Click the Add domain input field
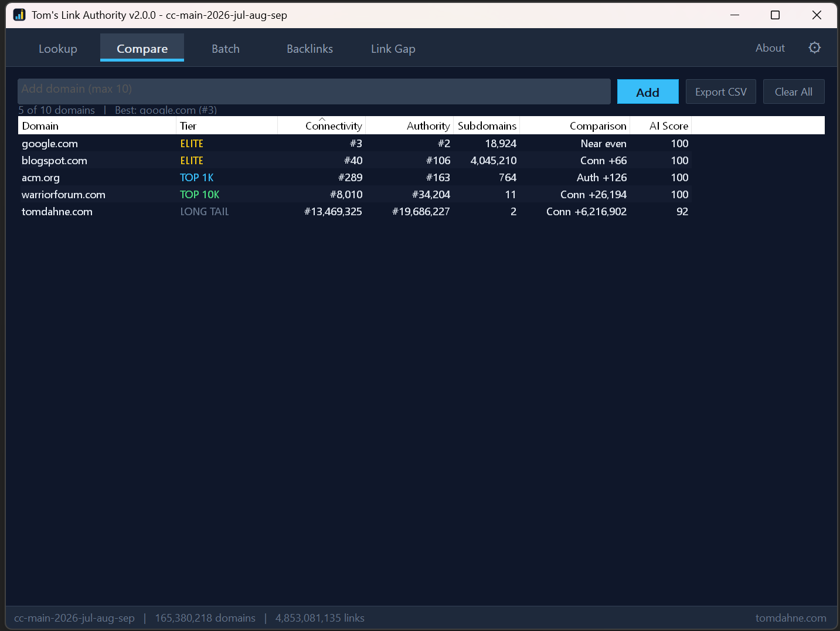 314,91
